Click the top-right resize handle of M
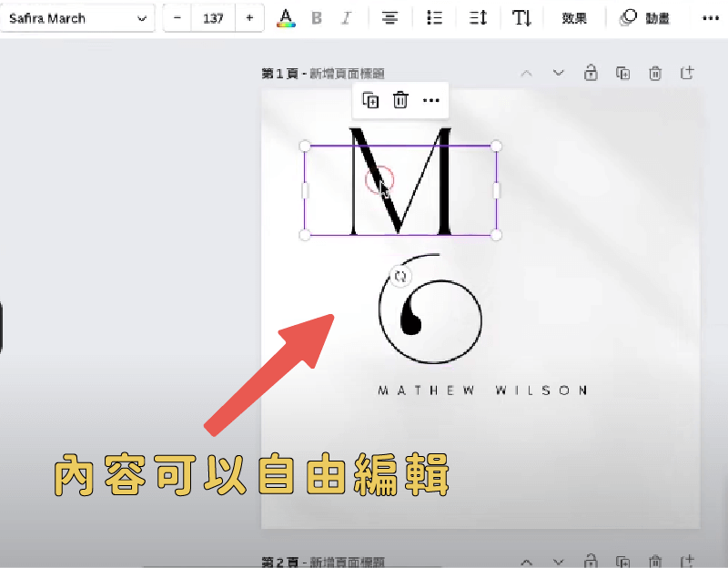The image size is (728, 568). pos(496,146)
